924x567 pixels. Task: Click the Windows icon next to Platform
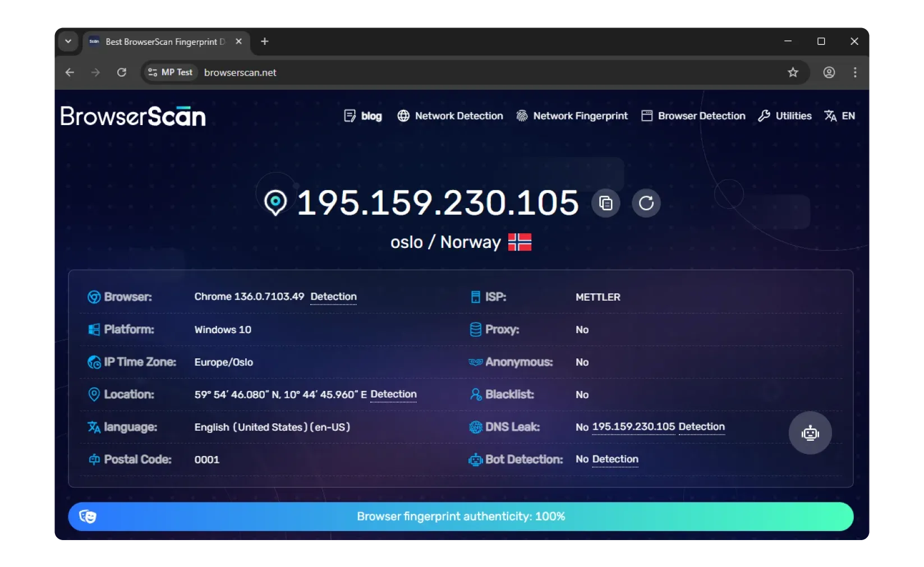click(x=94, y=330)
